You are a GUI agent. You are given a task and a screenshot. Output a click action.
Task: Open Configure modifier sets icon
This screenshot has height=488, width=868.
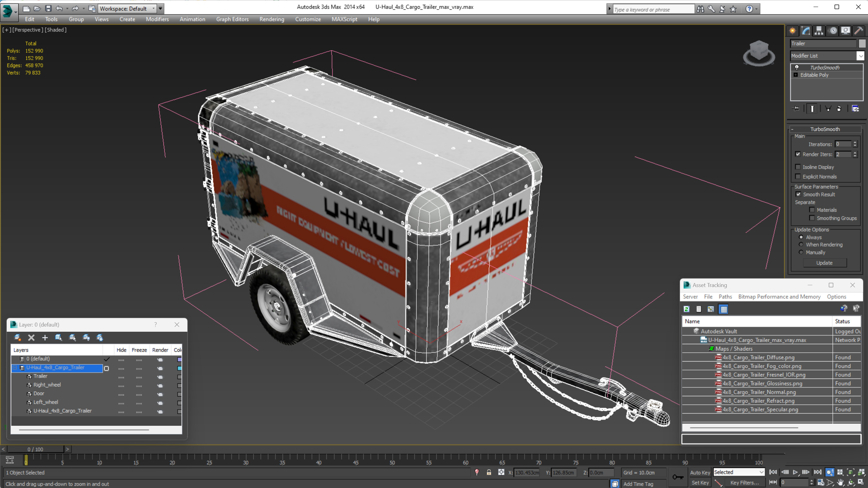855,109
